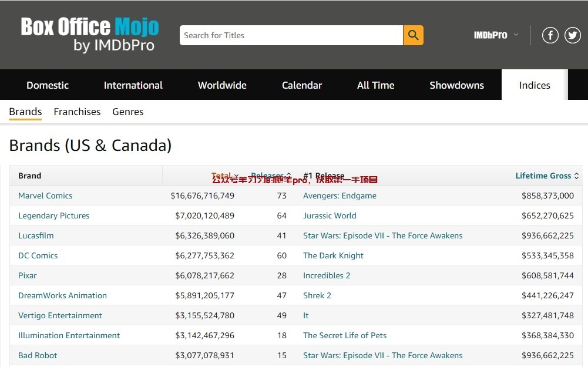The width and height of the screenshot is (588, 367).
Task: Select the Illumination Entertainment brand link
Action: coord(69,335)
